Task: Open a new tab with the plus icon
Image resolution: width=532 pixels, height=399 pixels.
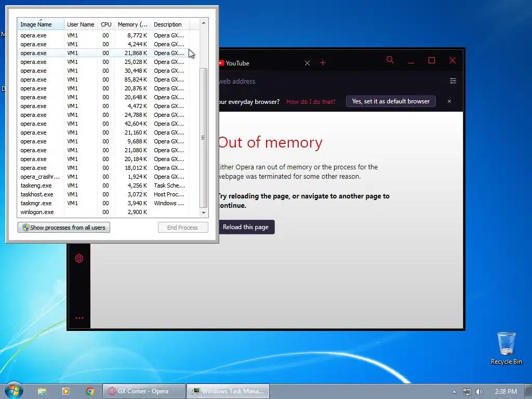Action: [323, 63]
